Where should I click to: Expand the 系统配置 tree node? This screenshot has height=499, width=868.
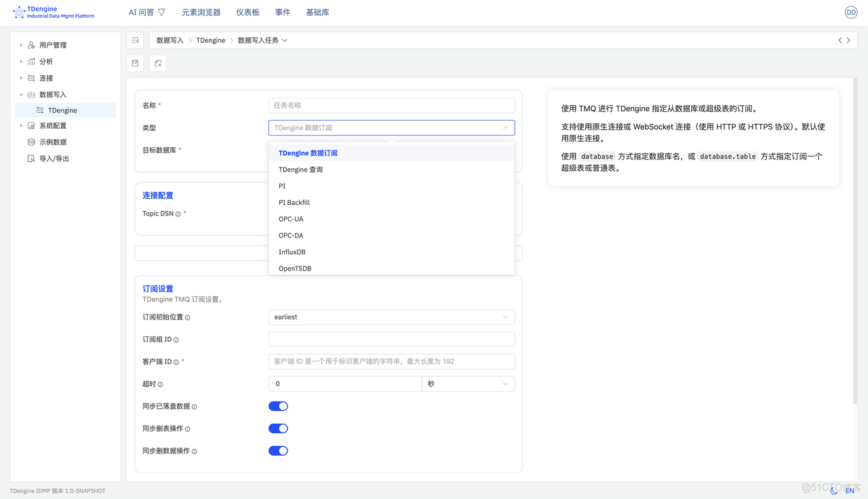(21, 125)
